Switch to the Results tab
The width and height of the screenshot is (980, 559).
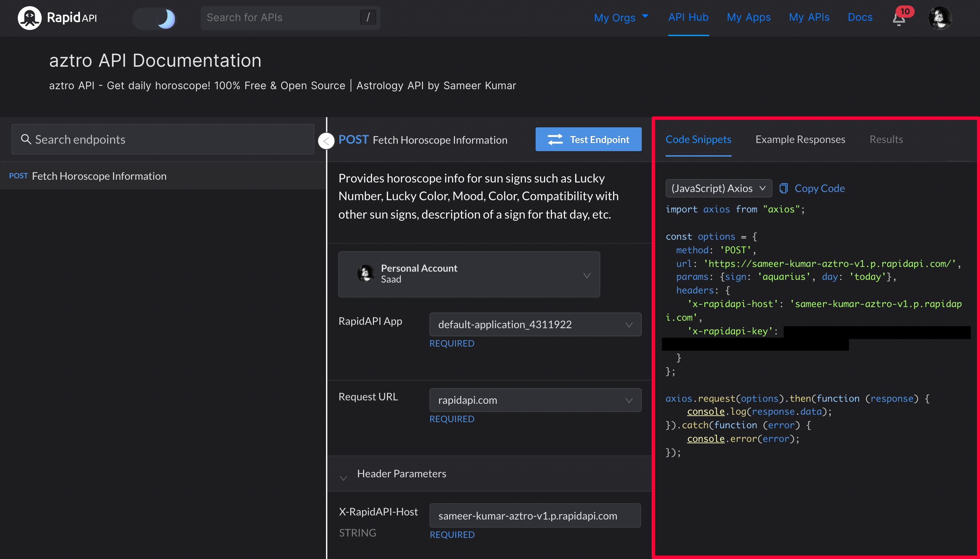[x=886, y=139]
